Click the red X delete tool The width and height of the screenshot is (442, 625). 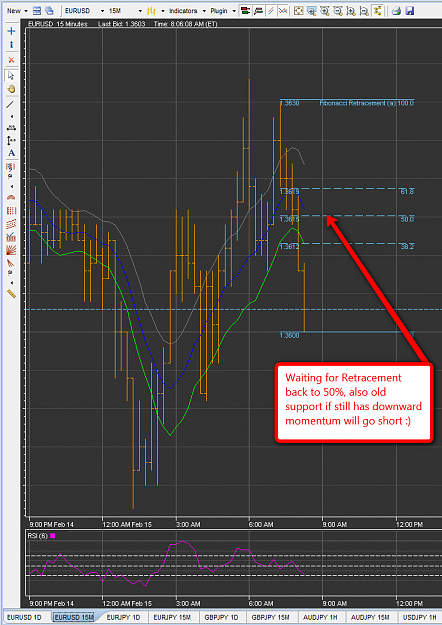pos(11,60)
